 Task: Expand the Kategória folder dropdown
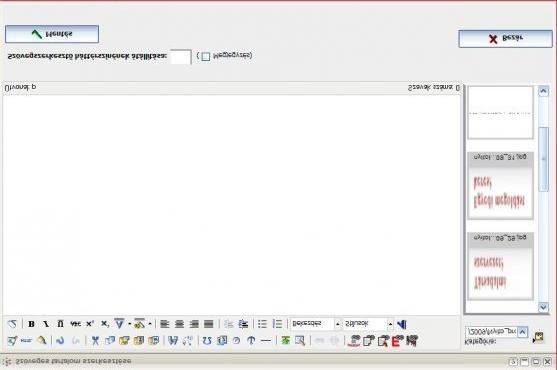pyautogui.click(x=523, y=332)
